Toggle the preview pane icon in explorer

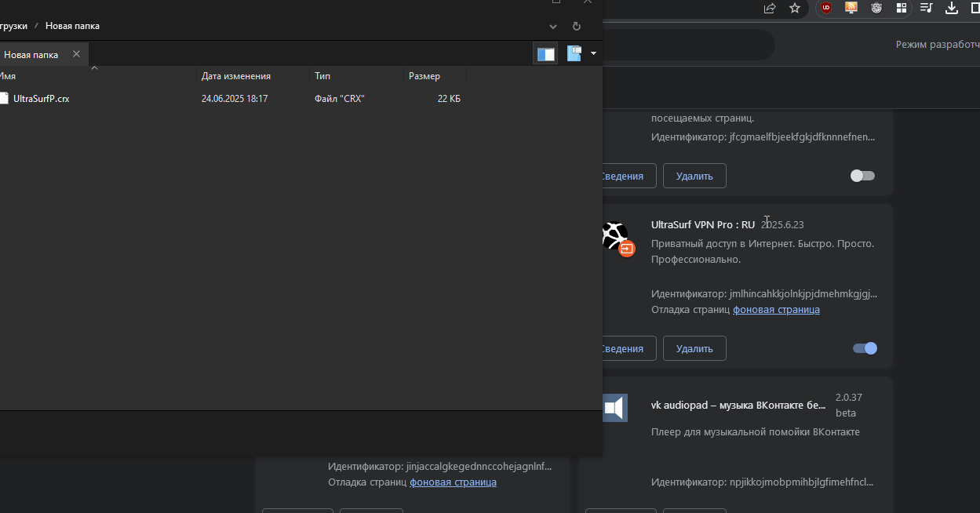pyautogui.click(x=545, y=53)
